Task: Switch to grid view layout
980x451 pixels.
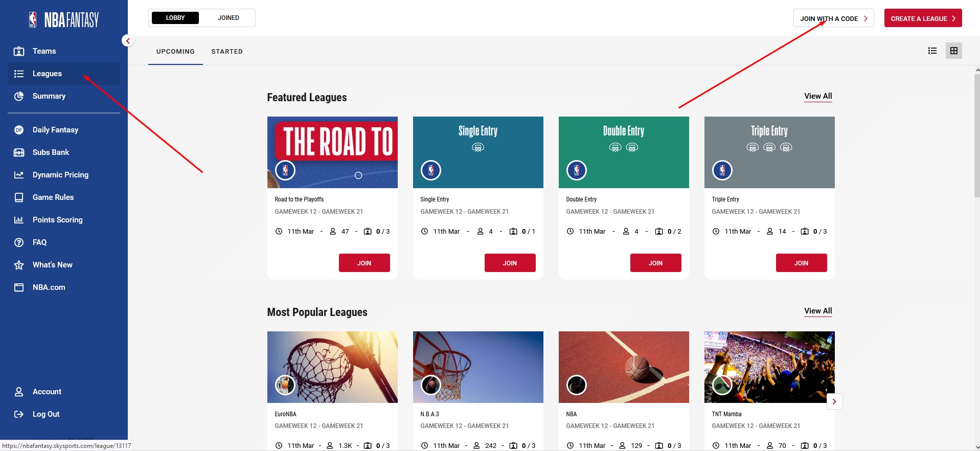Action: [x=954, y=51]
